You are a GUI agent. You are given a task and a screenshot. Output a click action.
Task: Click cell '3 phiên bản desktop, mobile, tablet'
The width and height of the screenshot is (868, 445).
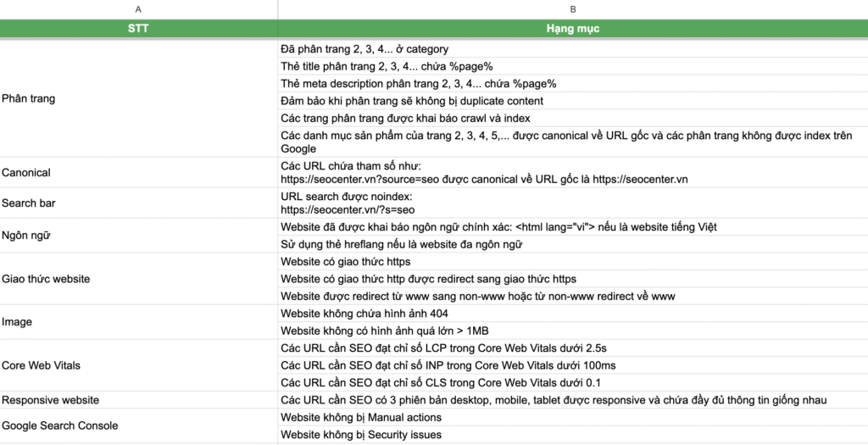573,399
